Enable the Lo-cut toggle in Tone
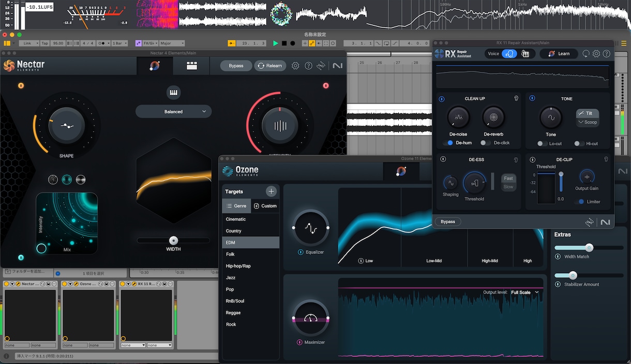The height and width of the screenshot is (364, 631). coord(542,143)
